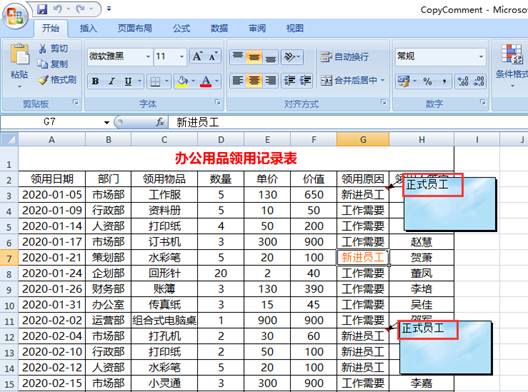
Task: Select all cells with corner button
Action: pyautogui.click(x=9, y=139)
